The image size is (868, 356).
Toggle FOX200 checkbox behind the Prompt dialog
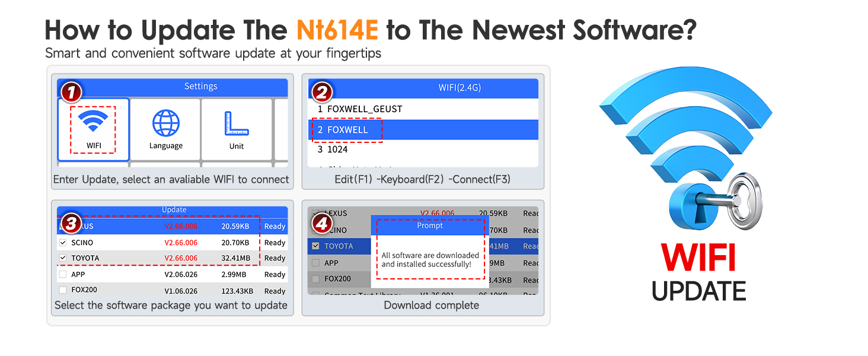[x=315, y=279]
